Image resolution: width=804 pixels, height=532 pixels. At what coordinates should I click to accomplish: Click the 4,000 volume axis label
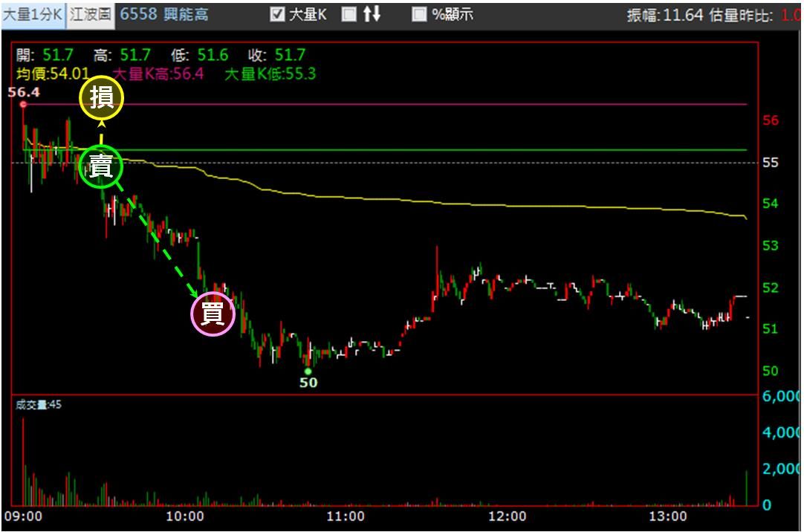(x=781, y=432)
